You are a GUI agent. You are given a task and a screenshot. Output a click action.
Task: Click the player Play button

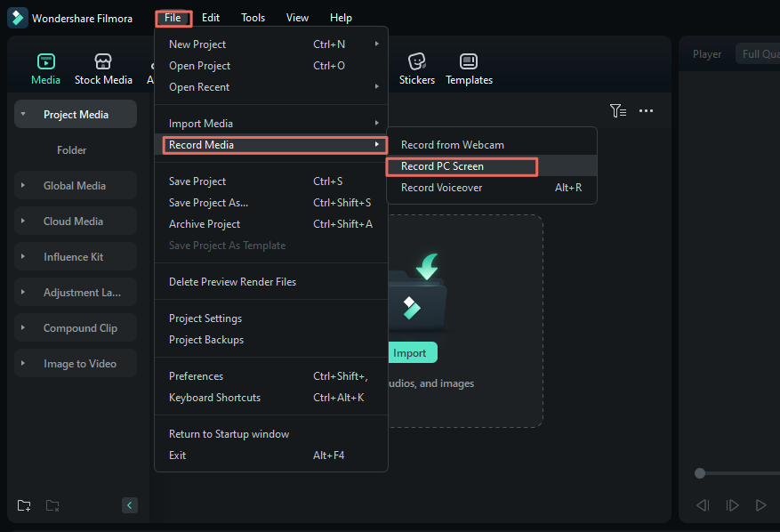(x=760, y=505)
